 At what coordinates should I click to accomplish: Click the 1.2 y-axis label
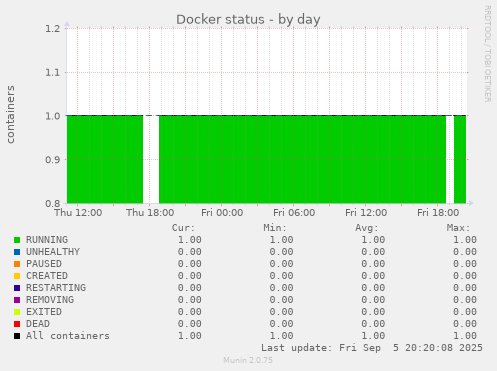[x=53, y=29]
